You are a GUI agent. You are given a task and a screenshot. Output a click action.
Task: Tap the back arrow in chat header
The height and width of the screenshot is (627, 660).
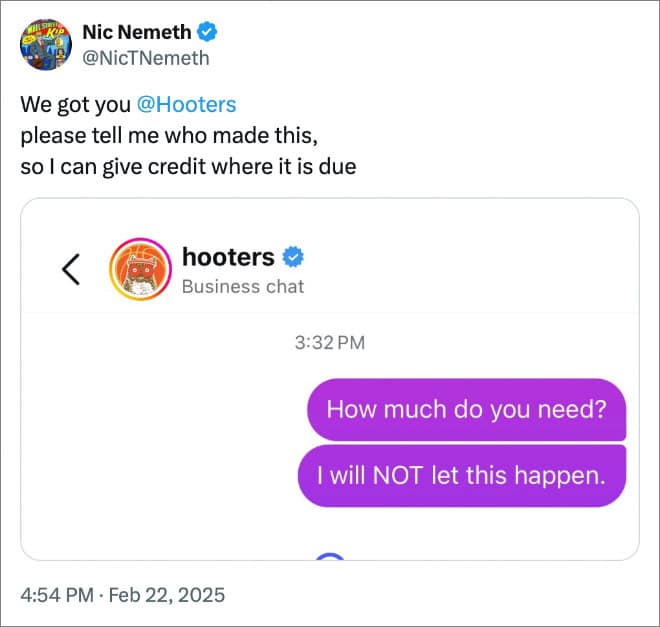[71, 270]
